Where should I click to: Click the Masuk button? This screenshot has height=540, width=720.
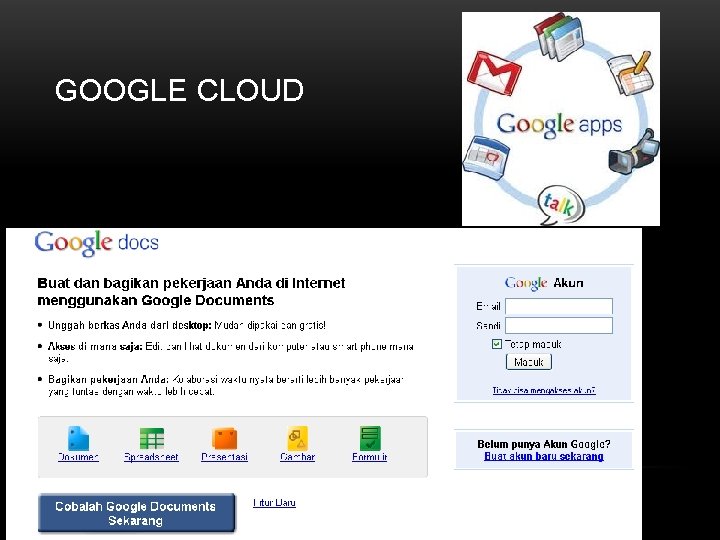529,362
